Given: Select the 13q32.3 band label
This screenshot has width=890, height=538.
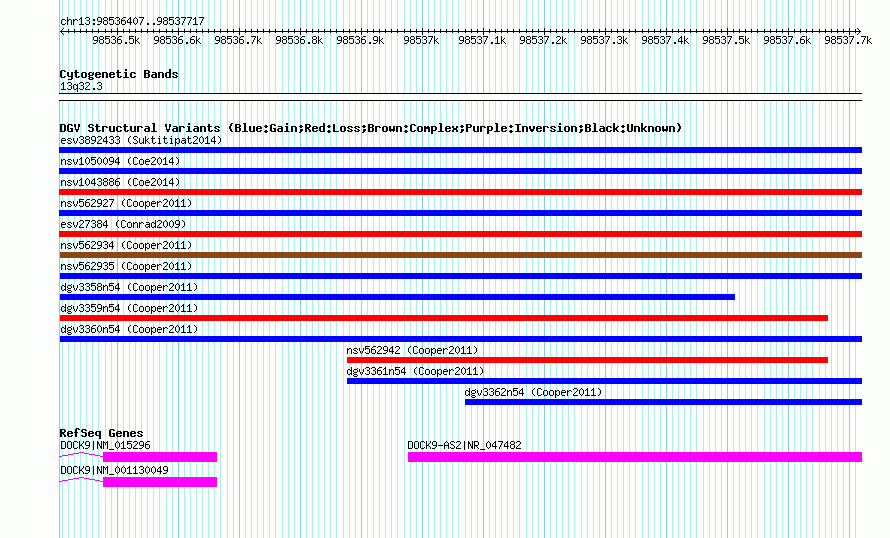Looking at the screenshot, I should pos(81,86).
